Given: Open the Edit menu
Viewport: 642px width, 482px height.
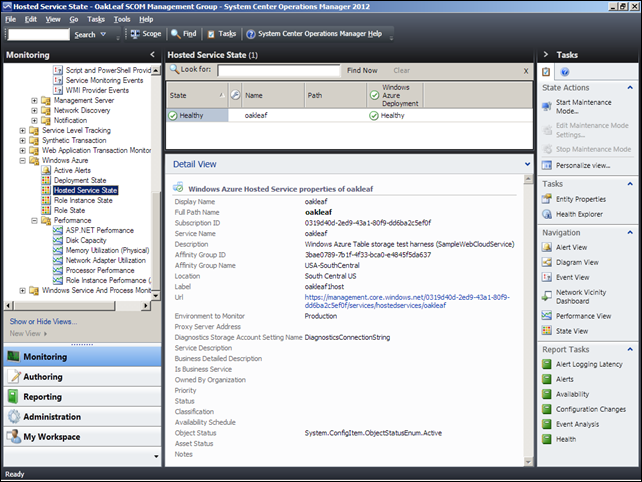Looking at the screenshot, I should (30, 19).
